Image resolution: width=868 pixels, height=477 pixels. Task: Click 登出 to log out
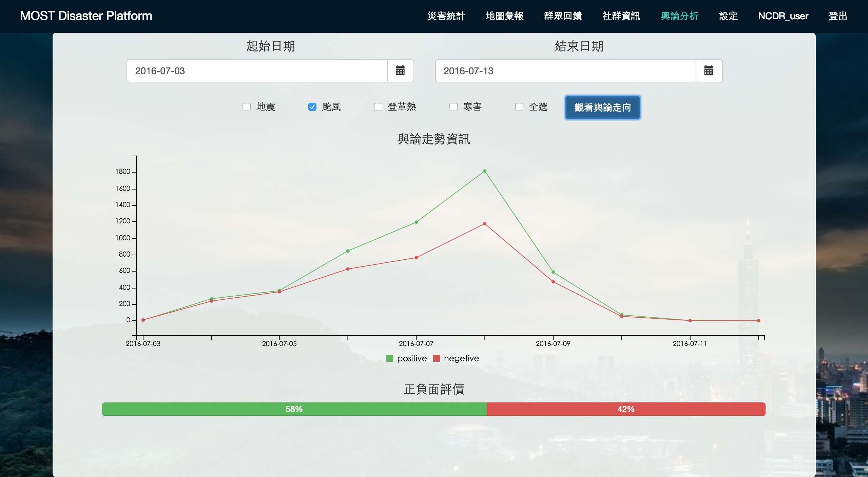click(838, 16)
